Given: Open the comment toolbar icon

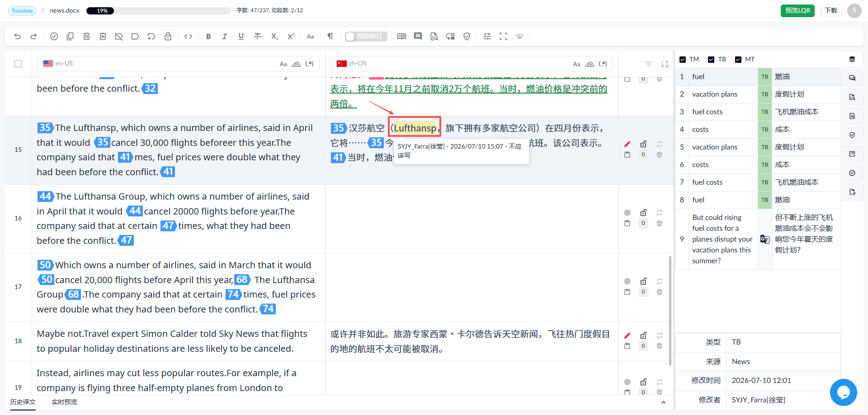Looking at the screenshot, I should tap(418, 37).
